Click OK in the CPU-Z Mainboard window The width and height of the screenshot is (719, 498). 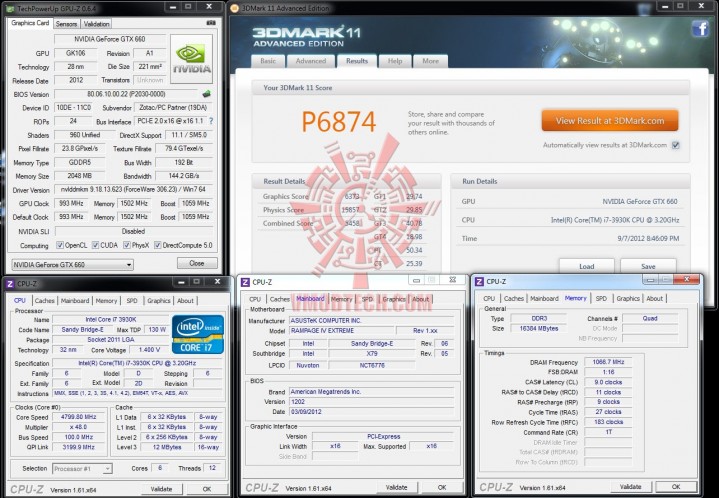(x=442, y=487)
